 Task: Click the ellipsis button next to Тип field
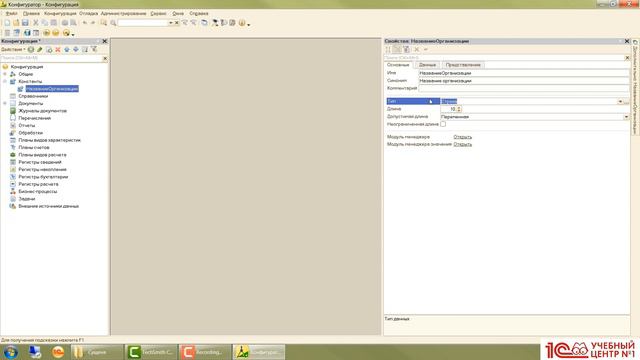[x=627, y=101]
